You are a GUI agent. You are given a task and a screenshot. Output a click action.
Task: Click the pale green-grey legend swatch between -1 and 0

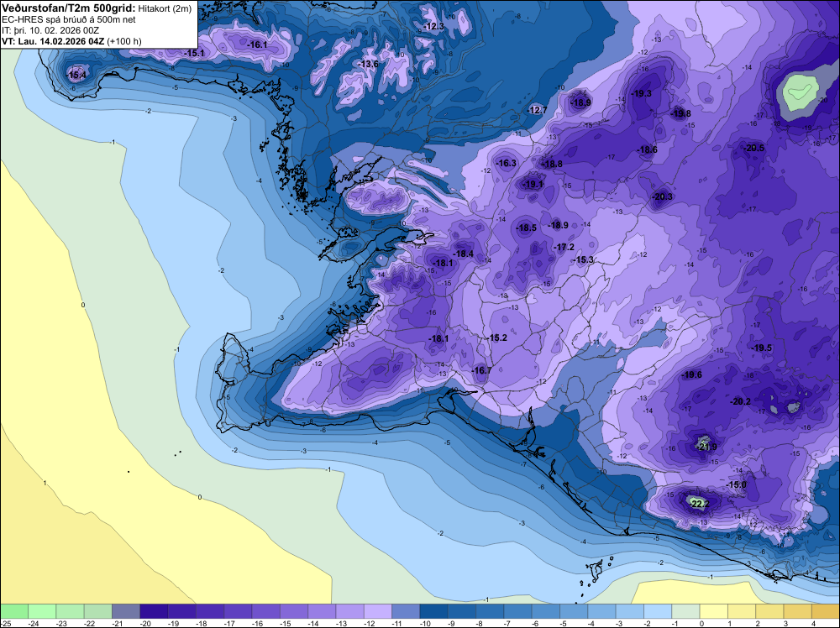(x=685, y=611)
